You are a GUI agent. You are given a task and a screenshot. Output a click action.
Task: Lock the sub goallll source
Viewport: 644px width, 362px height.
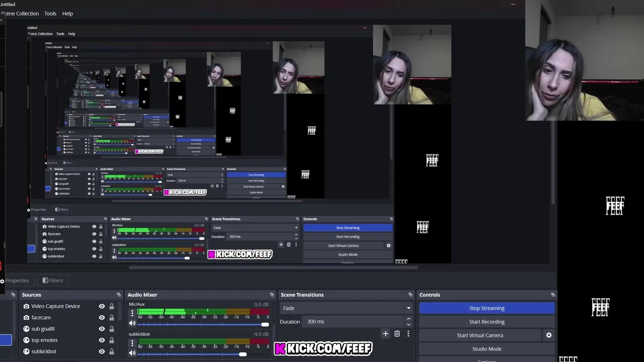112,329
